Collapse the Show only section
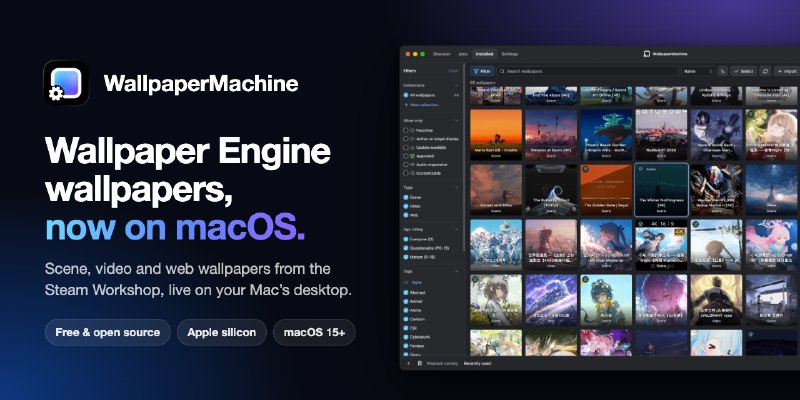Viewport: 800px width, 400px height. (456, 121)
